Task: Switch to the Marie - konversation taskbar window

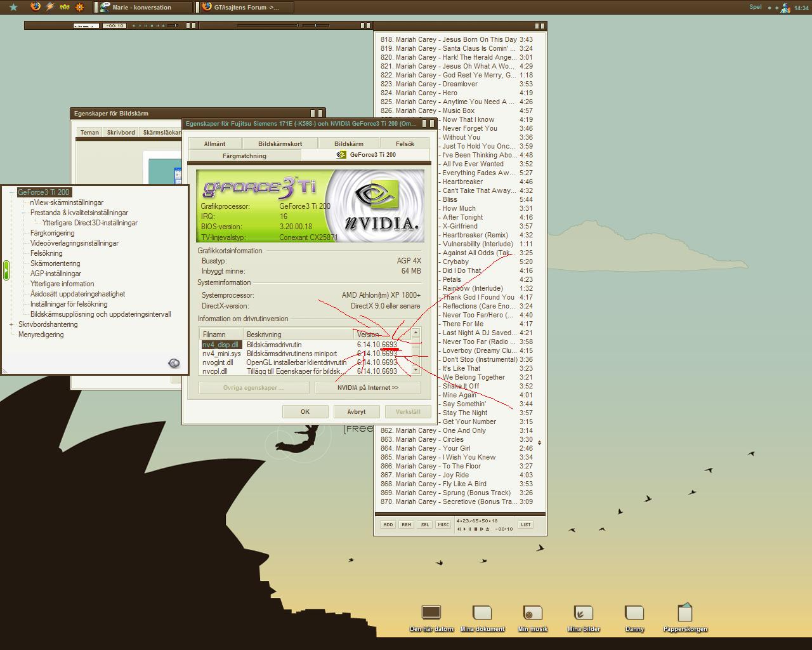Action: [145, 7]
